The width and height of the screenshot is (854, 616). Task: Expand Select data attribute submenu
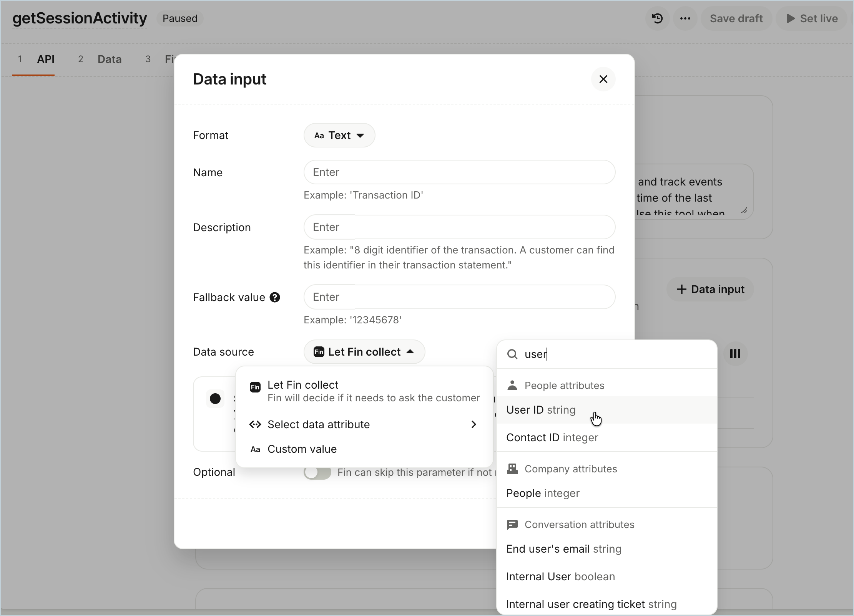[364, 424]
